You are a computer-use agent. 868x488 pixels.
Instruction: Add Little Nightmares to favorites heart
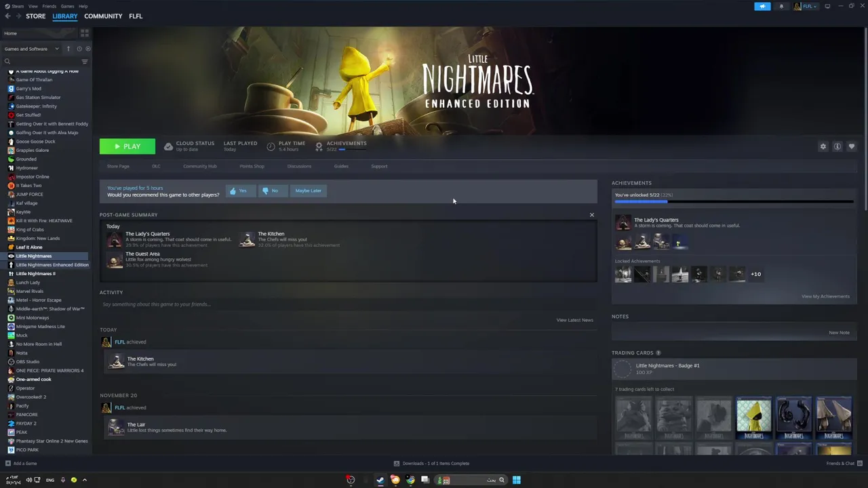[x=852, y=146]
